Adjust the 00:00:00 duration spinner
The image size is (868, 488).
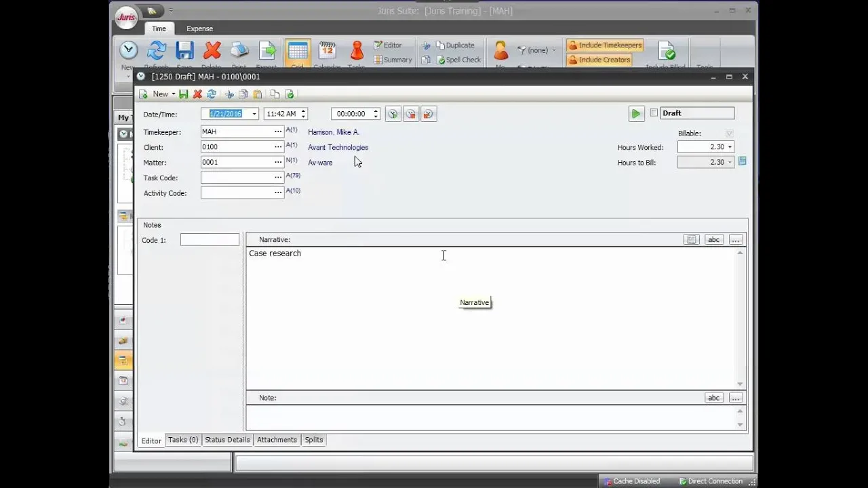(376, 114)
